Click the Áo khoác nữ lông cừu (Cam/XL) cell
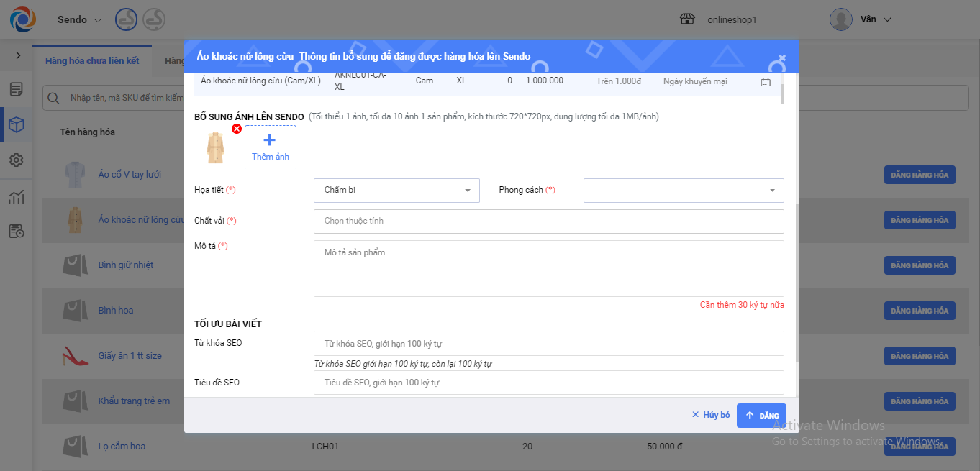Viewport: 980px width, 471px height. pyautogui.click(x=260, y=81)
